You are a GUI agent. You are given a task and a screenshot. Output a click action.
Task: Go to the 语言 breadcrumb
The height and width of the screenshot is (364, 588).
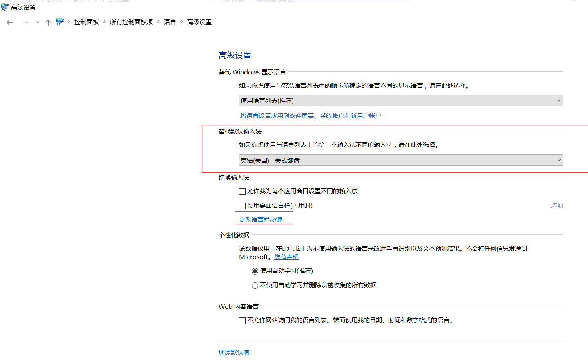[x=170, y=22]
